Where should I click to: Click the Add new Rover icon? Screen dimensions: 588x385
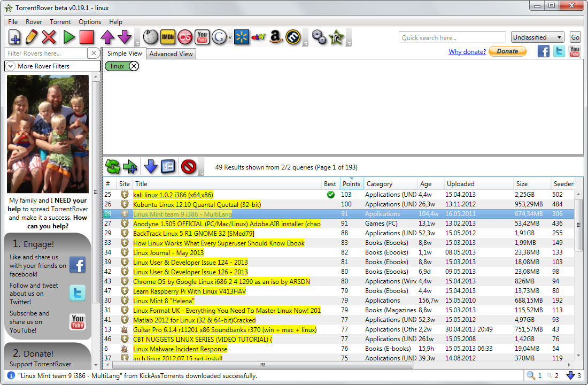(14, 37)
